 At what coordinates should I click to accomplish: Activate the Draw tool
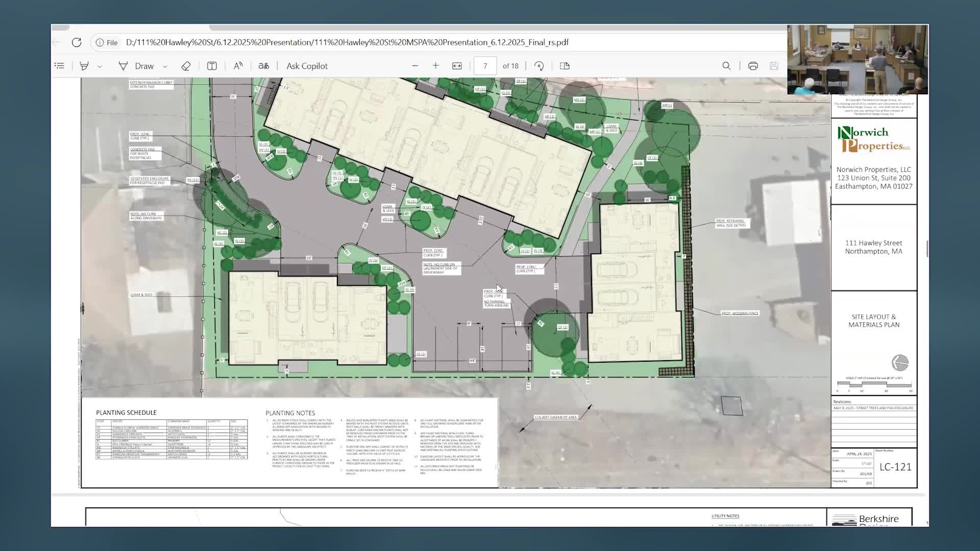click(136, 66)
